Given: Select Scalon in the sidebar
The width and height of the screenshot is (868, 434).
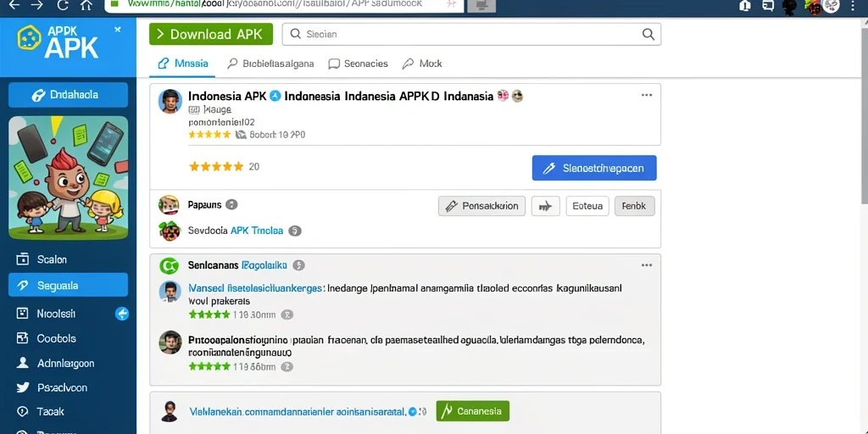Looking at the screenshot, I should (x=52, y=259).
